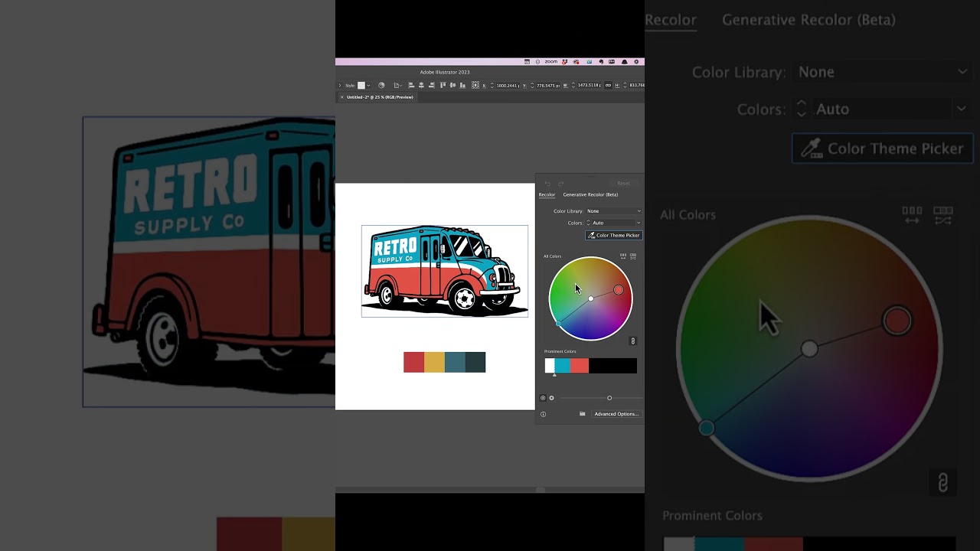Open the Recolor Artwork globe icon in control bar
Image resolution: width=980 pixels, height=551 pixels.
tap(381, 86)
